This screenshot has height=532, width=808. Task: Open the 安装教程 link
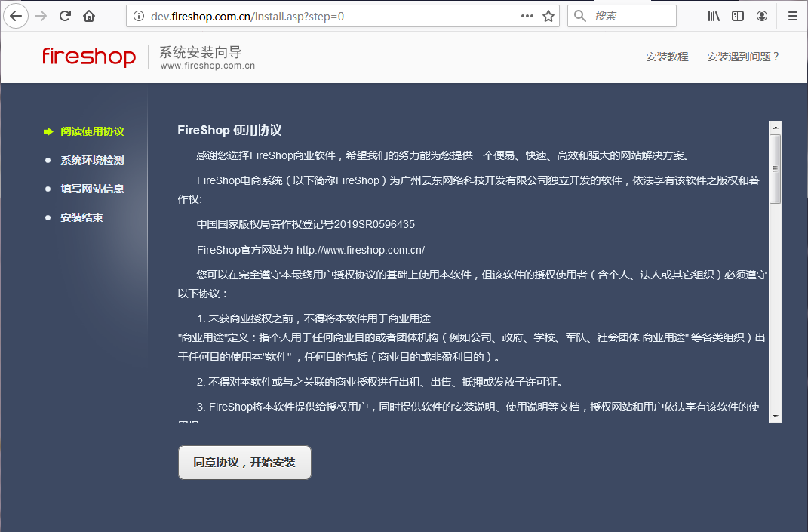point(667,57)
